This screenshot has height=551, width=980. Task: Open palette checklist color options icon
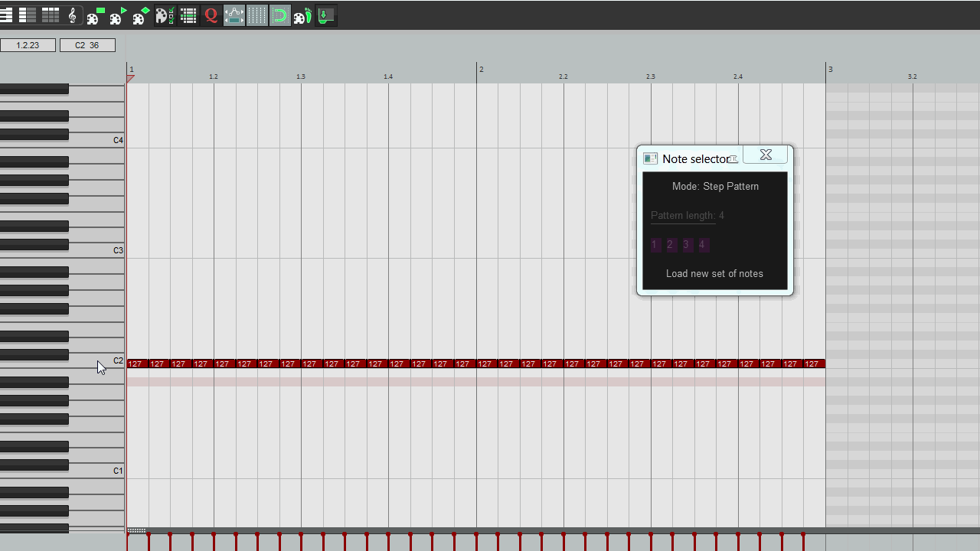coord(165,15)
